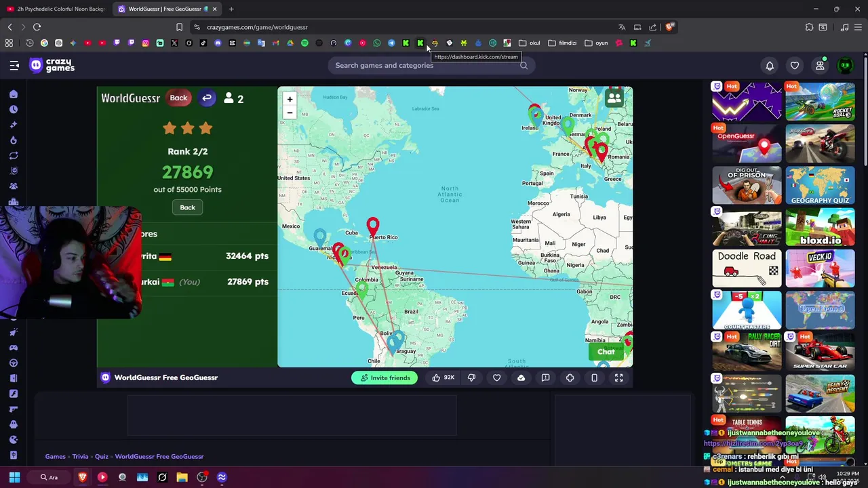Open the green Chat button
Viewport: 868px width, 488px height.
pos(606,352)
